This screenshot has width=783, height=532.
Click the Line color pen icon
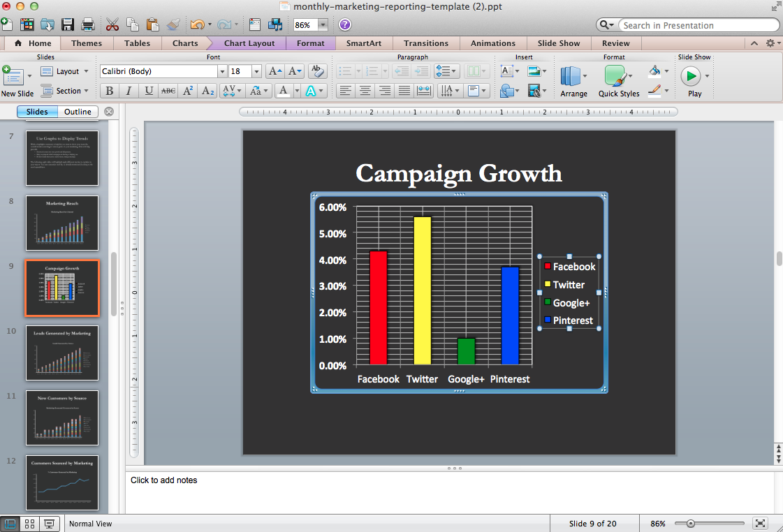(654, 91)
